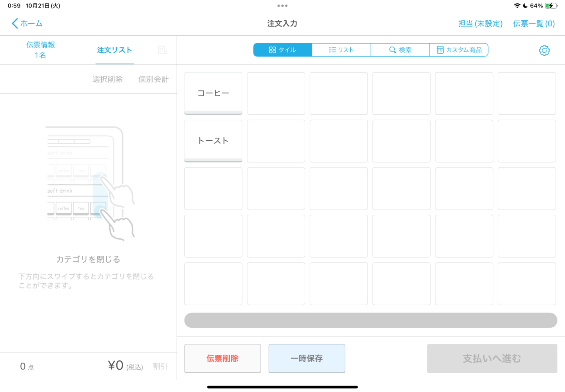Tap 支払いへ進む to proceed to payment

coord(492,359)
